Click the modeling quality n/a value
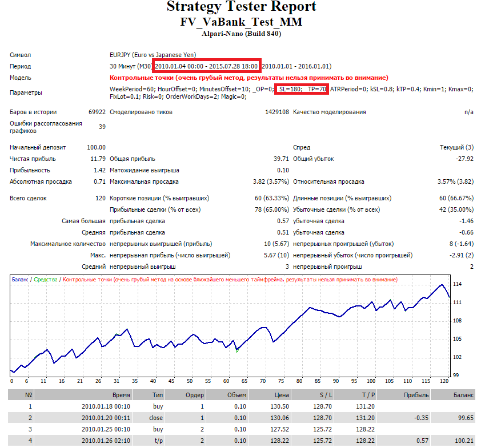Viewport: 485px width, 448px height. click(469, 112)
